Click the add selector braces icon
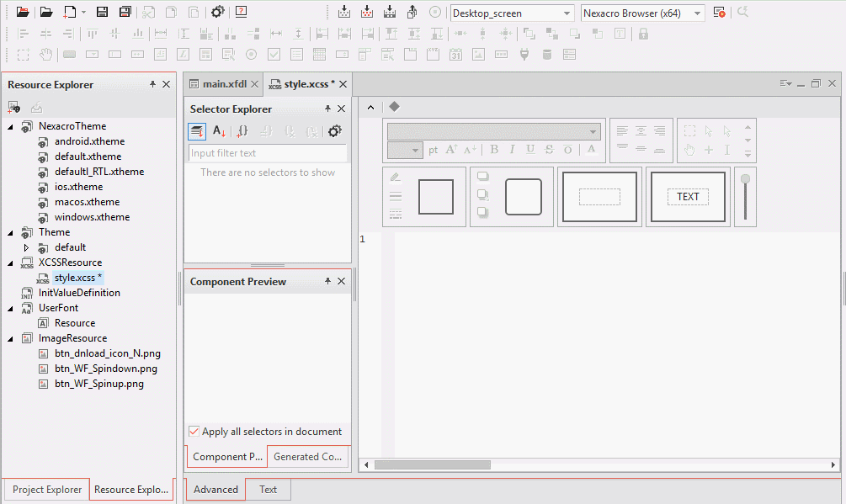 click(242, 131)
